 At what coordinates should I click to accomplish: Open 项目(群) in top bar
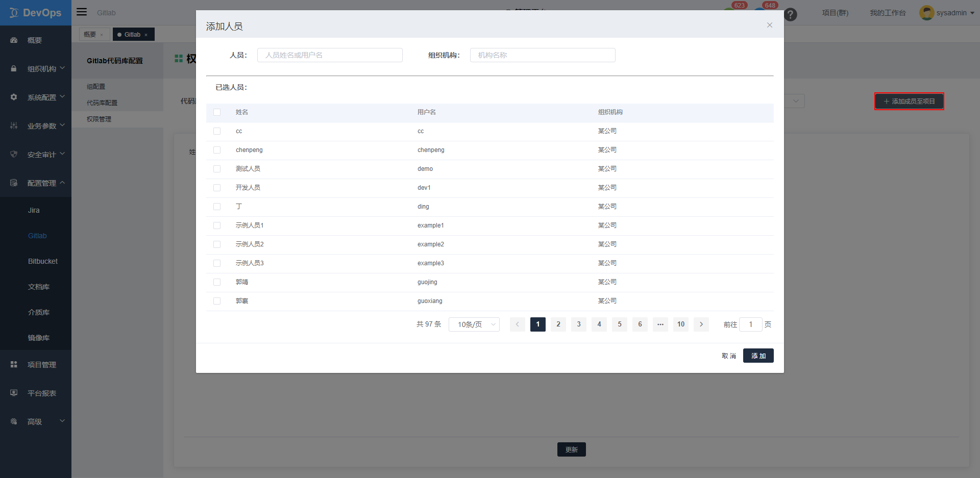[x=835, y=13]
